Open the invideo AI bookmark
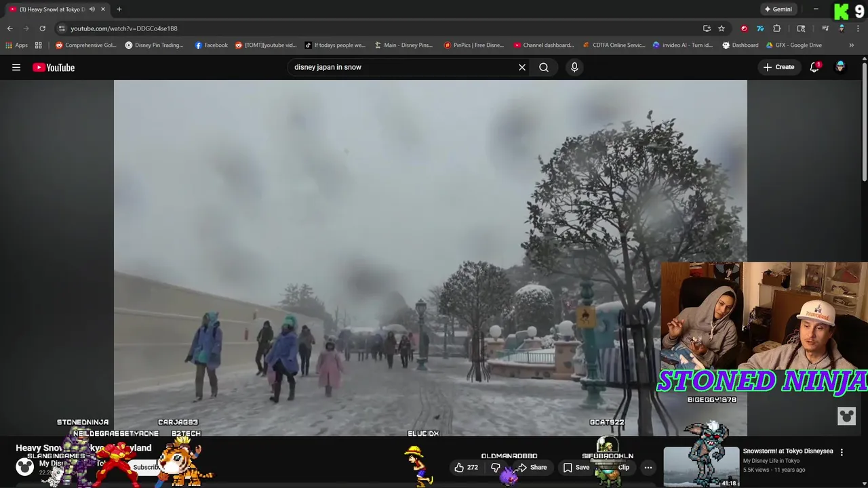Viewport: 868px width, 488px height. [x=683, y=45]
